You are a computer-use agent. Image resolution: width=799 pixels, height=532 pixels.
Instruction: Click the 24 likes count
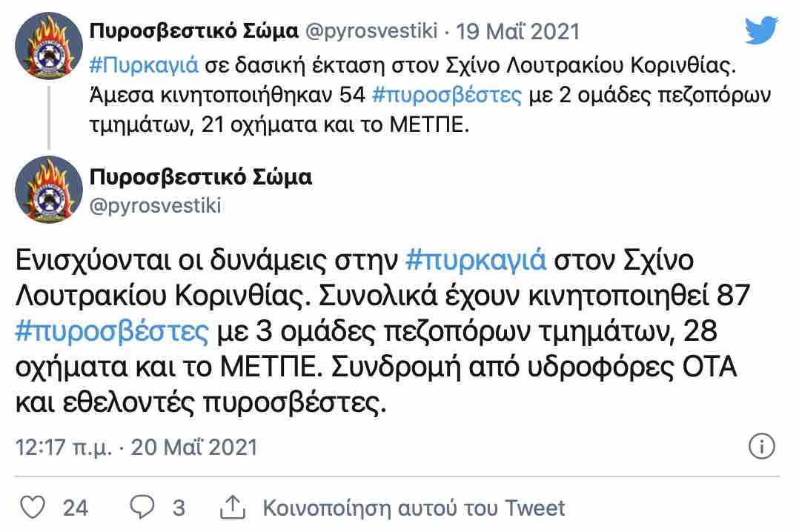pyautogui.click(x=76, y=508)
